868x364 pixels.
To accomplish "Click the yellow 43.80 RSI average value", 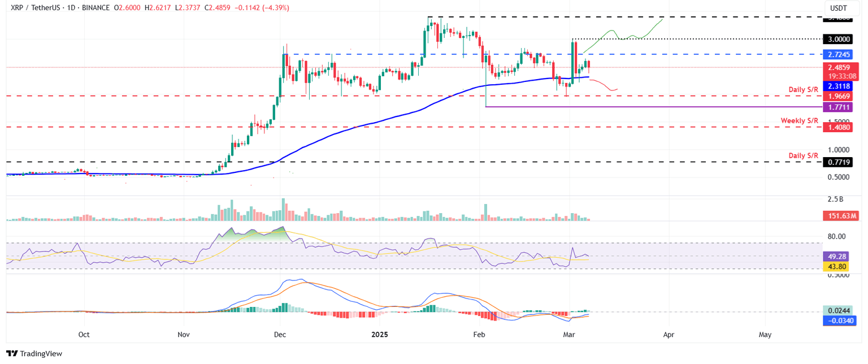I will [x=837, y=266].
